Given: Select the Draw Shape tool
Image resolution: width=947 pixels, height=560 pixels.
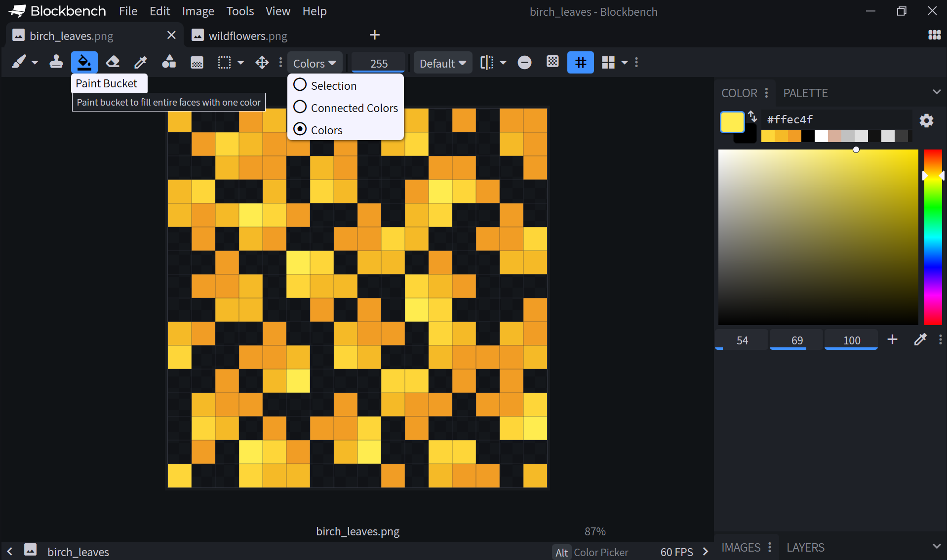Looking at the screenshot, I should point(169,63).
